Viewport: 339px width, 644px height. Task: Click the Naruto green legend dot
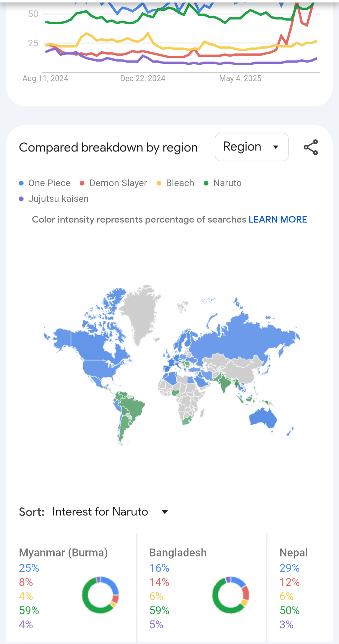tap(206, 183)
